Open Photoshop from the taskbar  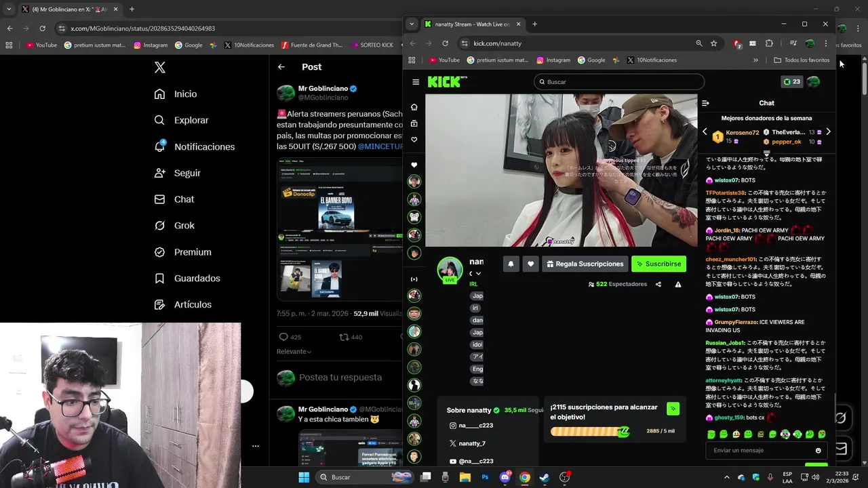(x=485, y=477)
